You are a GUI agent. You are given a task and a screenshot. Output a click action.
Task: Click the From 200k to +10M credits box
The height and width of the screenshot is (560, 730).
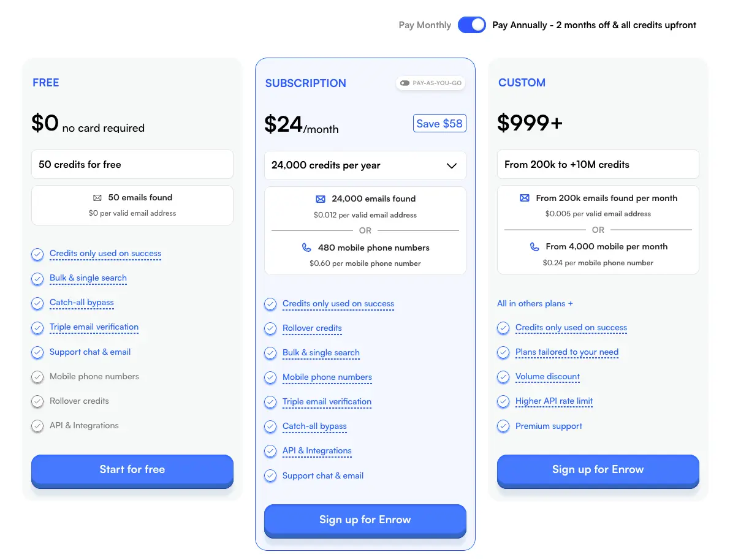[x=598, y=165]
